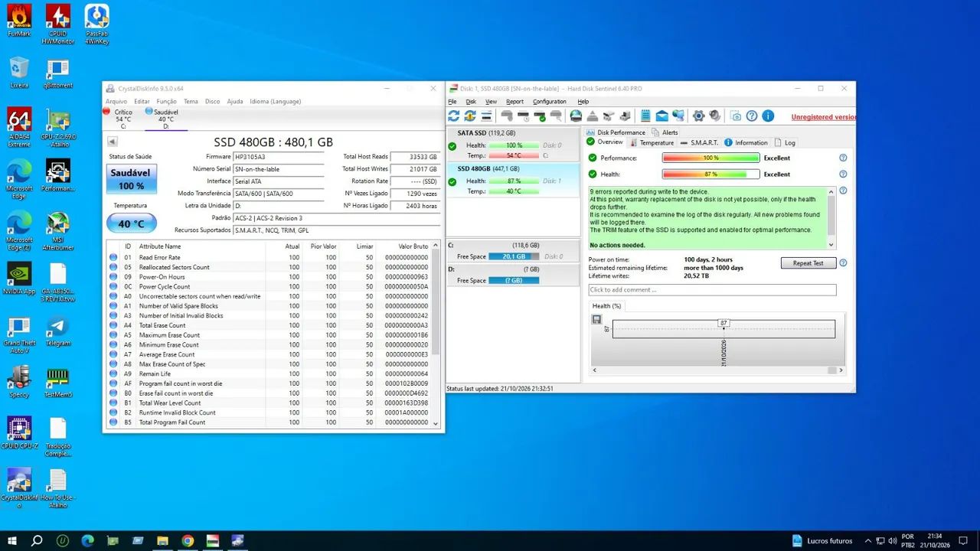The image size is (980, 551).
Task: Open the Report menu in Hard Disk Sentinel
Action: 514,101
